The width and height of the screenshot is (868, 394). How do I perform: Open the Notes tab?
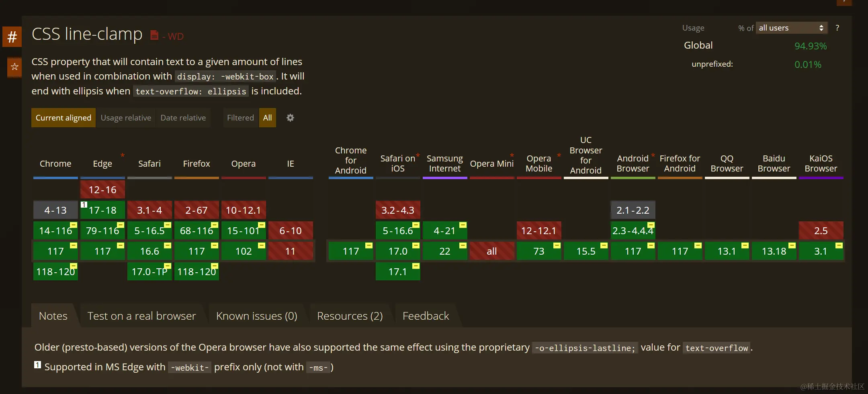(x=53, y=316)
